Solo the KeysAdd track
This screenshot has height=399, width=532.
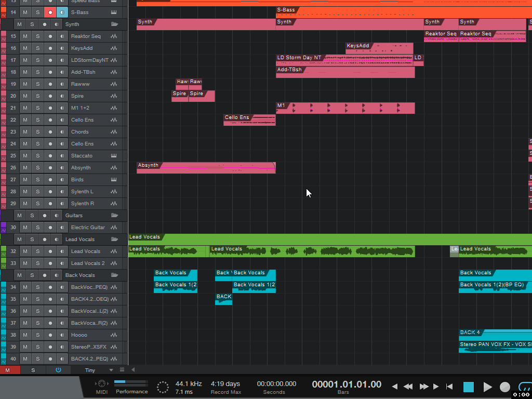[x=37, y=48]
